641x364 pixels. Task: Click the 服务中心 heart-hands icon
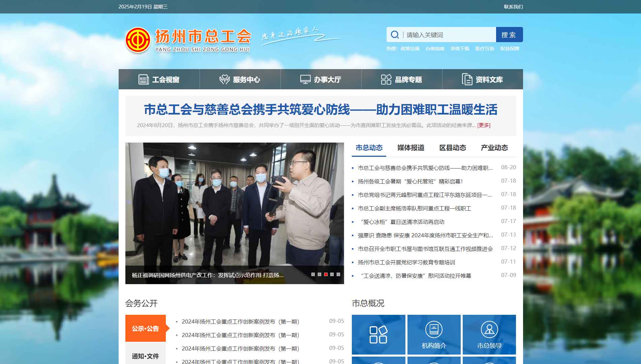(x=224, y=80)
